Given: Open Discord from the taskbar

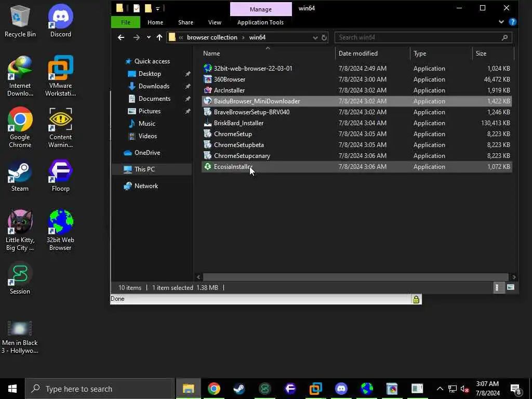Looking at the screenshot, I should 341,389.
